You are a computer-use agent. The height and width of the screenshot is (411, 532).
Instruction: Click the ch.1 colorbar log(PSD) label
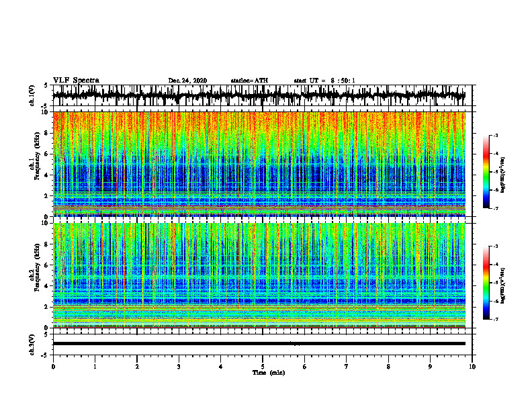tap(503, 175)
